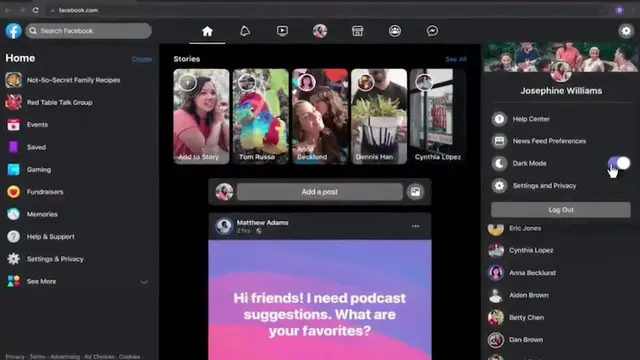Open profile from top navigation avatar

tap(320, 31)
